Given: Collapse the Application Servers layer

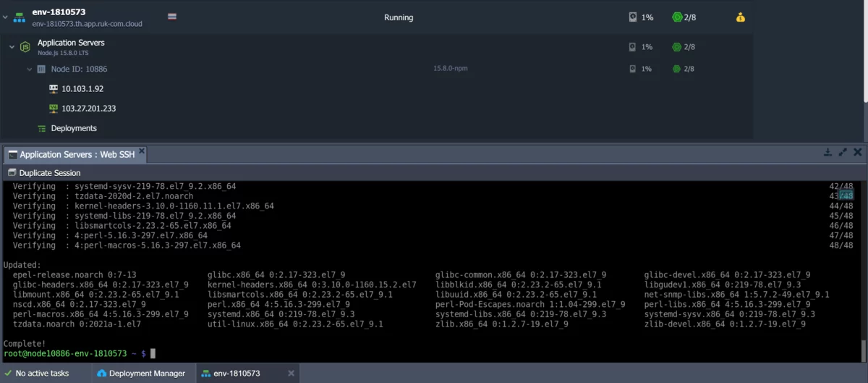Looking at the screenshot, I should 12,47.
